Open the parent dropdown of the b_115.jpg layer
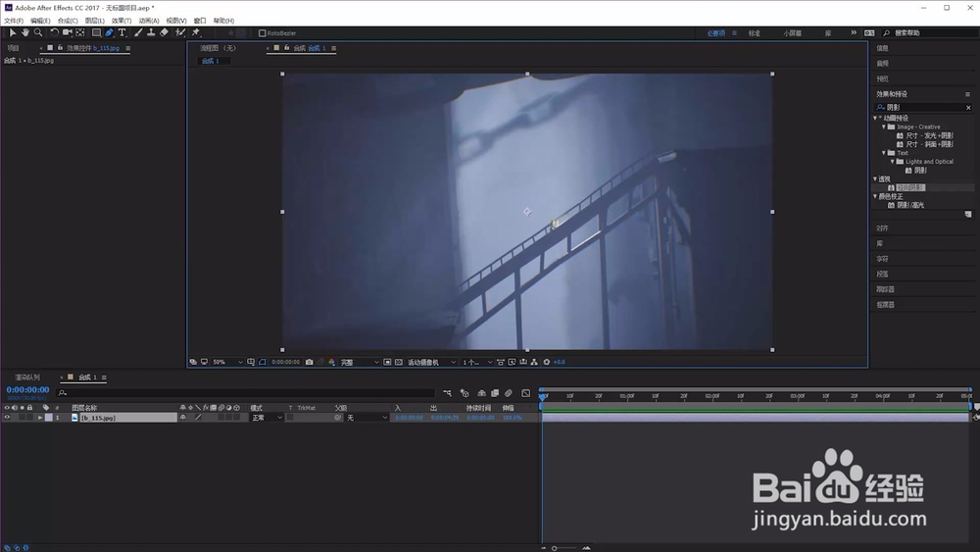The image size is (980, 552). coord(367,418)
